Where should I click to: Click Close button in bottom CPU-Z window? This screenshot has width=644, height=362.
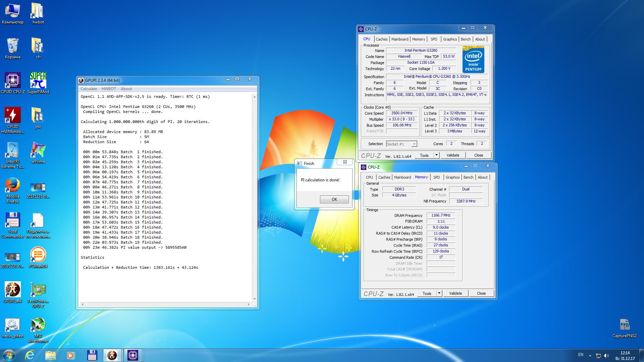[x=481, y=293]
